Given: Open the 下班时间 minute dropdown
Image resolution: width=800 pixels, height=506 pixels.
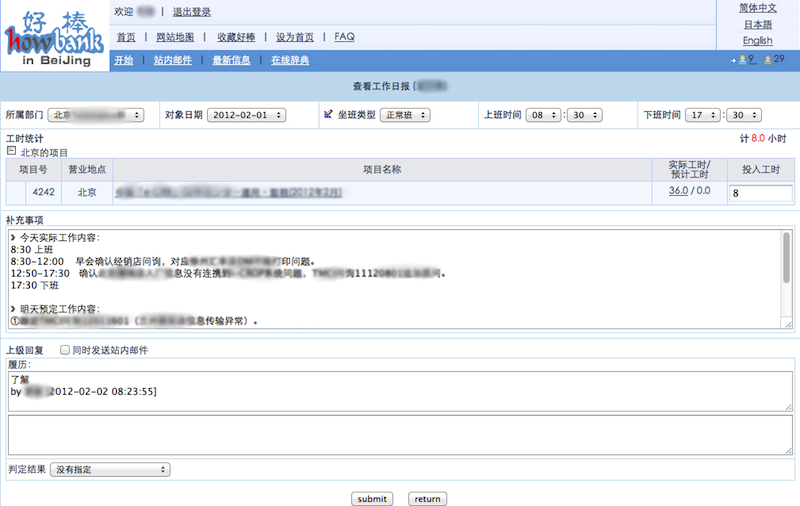Looking at the screenshot, I should coord(743,115).
